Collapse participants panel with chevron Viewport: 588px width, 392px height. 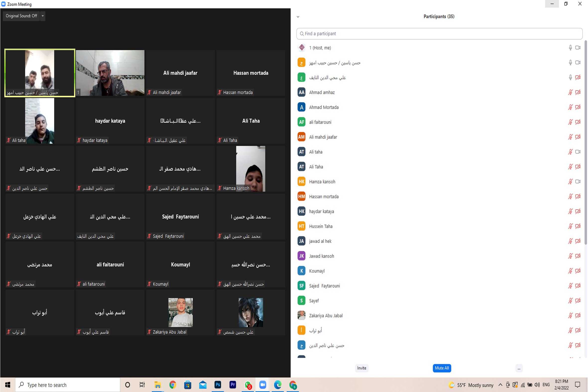click(298, 17)
